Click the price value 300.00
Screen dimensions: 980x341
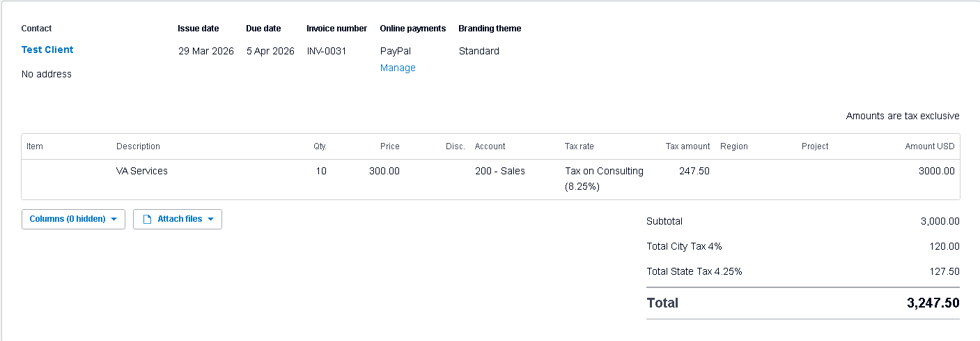pos(384,171)
